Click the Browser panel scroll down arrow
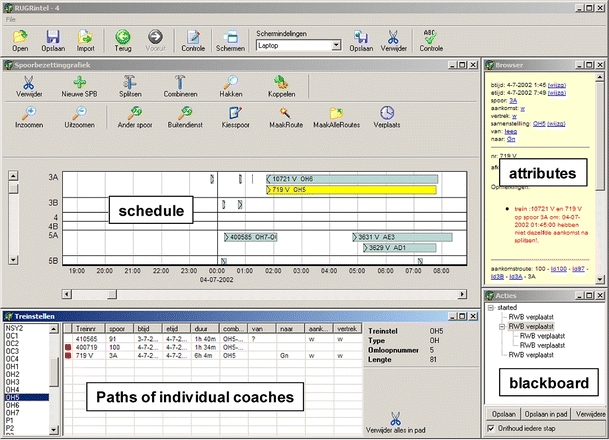Viewport: 609px width, 440px height. [x=600, y=279]
